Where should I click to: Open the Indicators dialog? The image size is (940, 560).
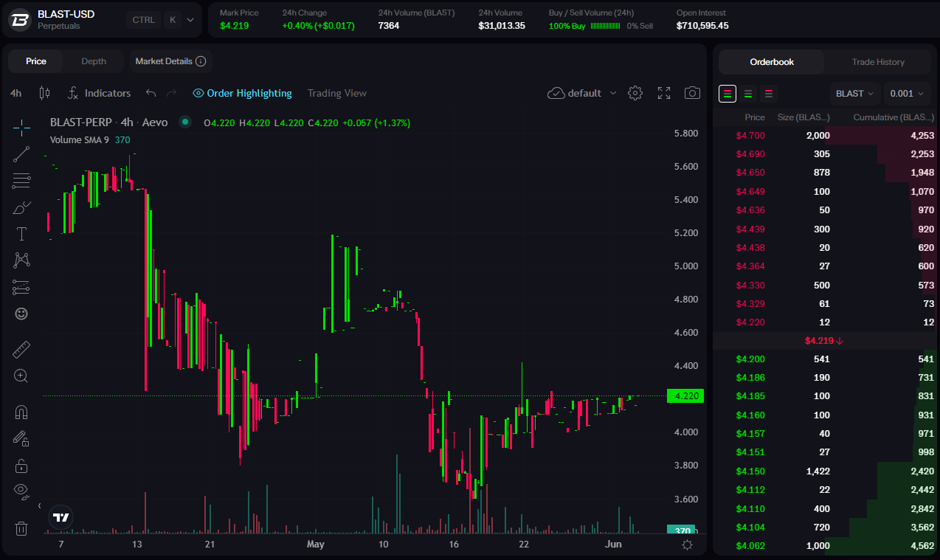pos(99,93)
